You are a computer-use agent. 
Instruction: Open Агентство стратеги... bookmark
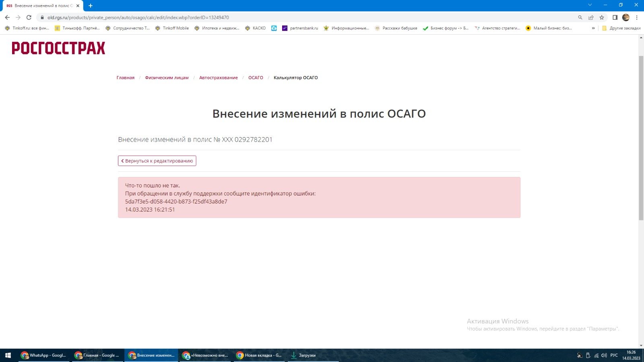pyautogui.click(x=497, y=28)
